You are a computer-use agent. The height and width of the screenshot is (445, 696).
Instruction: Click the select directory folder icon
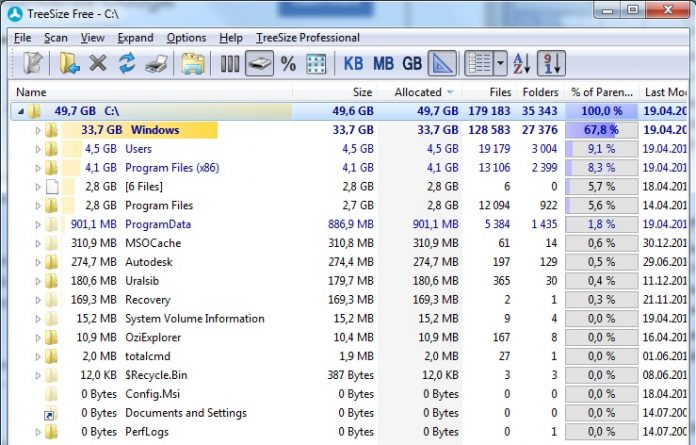(x=68, y=64)
